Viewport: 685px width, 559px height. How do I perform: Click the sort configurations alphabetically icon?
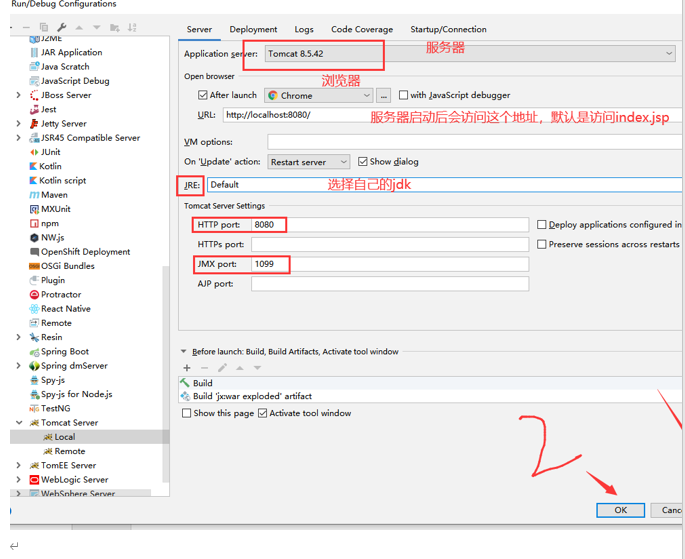point(132,28)
